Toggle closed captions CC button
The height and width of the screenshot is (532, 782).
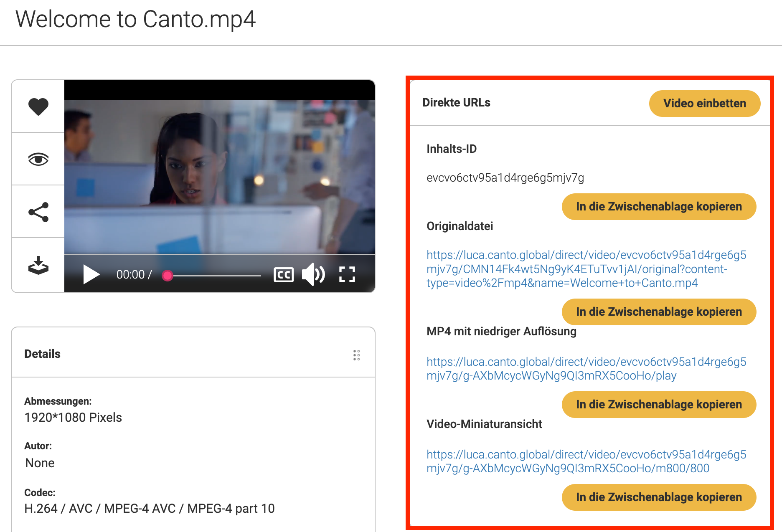[283, 275]
